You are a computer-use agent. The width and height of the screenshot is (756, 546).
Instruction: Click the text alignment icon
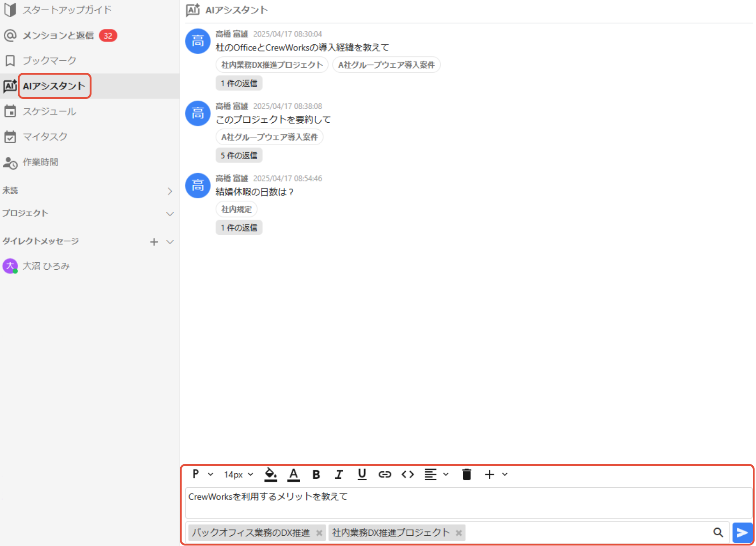tap(431, 475)
